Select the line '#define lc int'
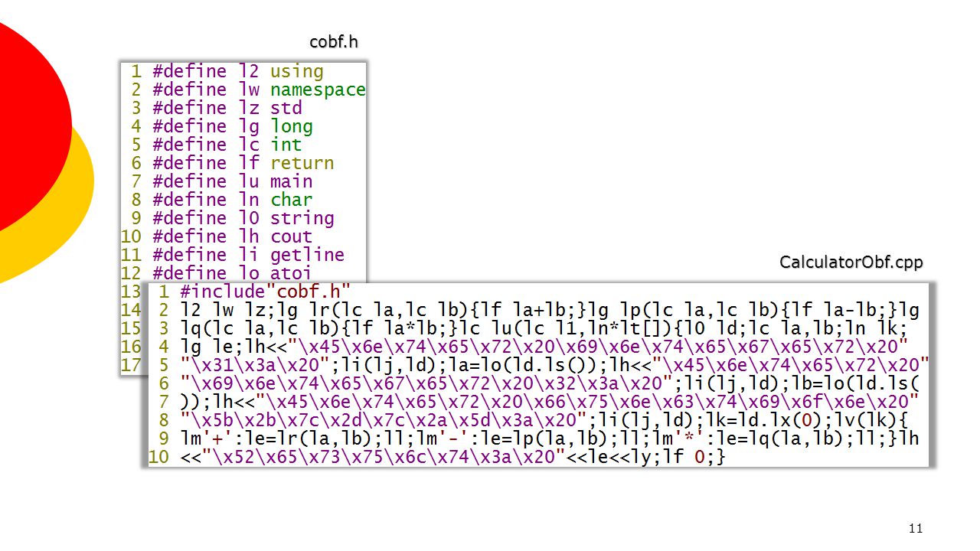The height and width of the screenshot is (551, 980). coord(227,145)
